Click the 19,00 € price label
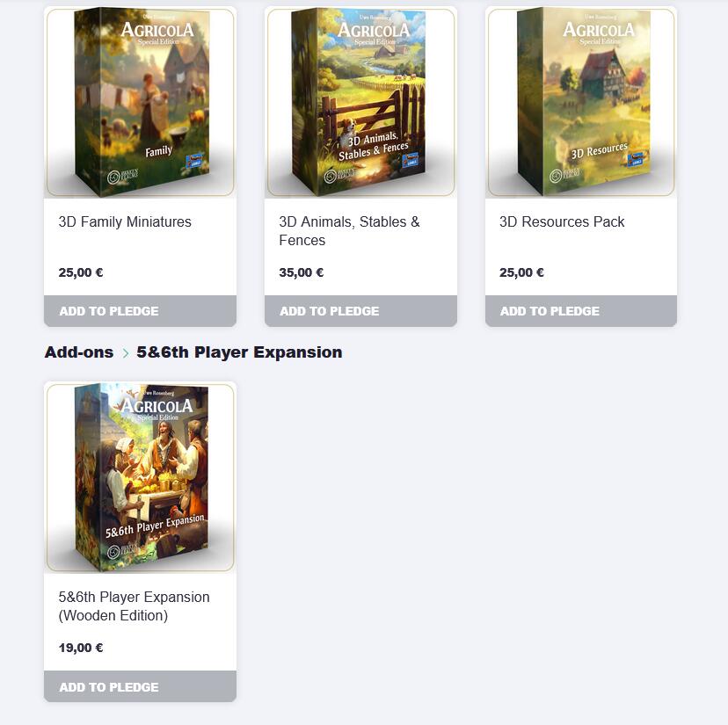 pos(81,648)
